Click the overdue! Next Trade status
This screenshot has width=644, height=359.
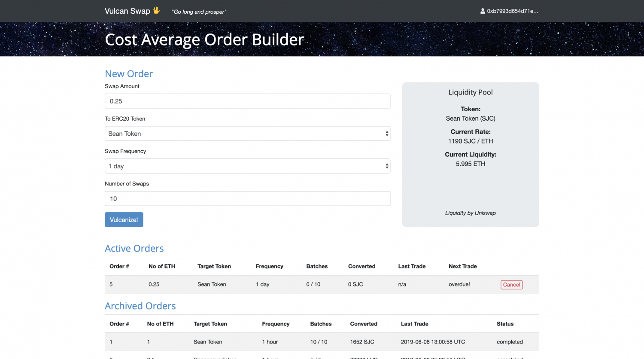(x=459, y=284)
